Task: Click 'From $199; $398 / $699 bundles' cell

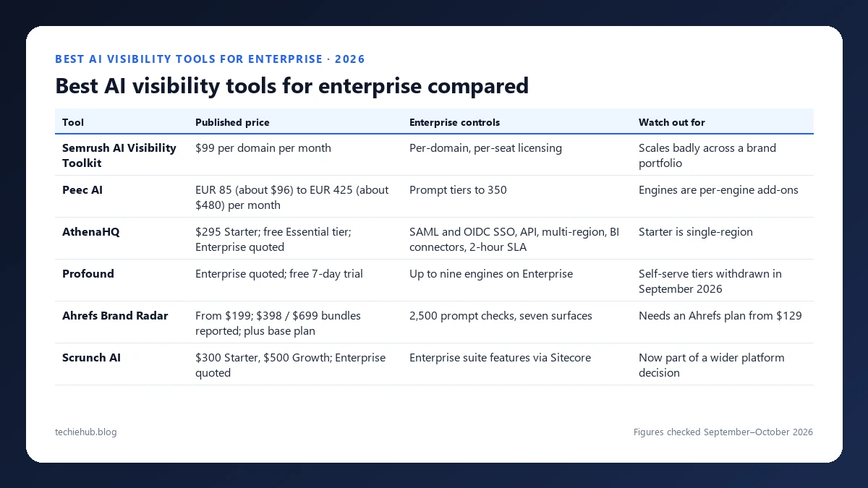Action: pyautogui.click(x=278, y=323)
